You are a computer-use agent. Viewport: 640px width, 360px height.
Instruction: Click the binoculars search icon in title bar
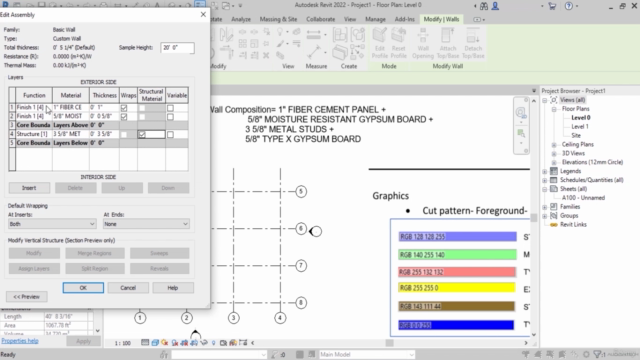[x=484, y=6]
